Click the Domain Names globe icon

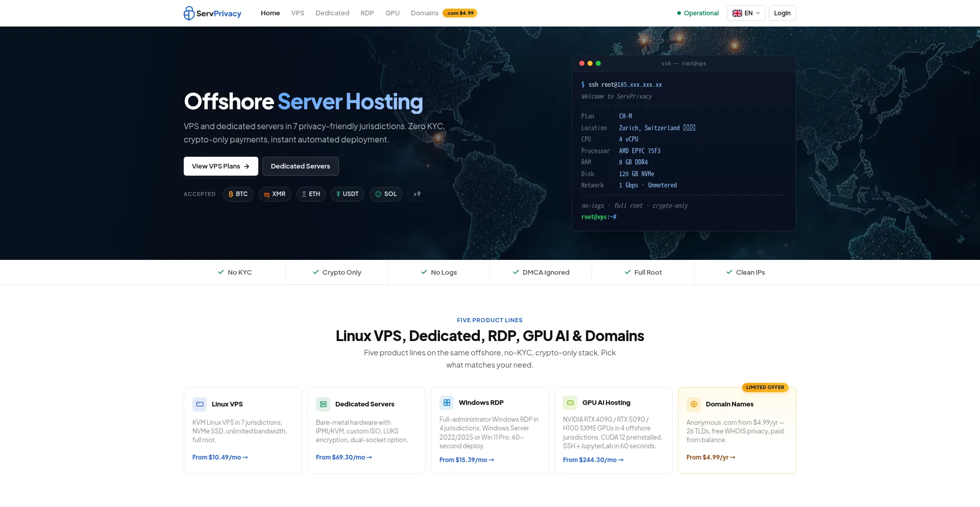click(694, 404)
